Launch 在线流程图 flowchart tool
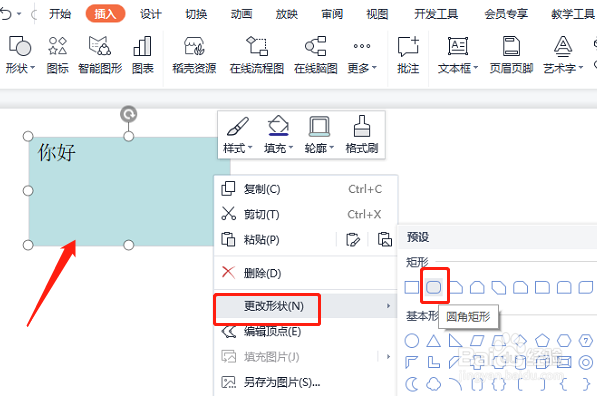The width and height of the screenshot is (597, 396). (x=257, y=55)
